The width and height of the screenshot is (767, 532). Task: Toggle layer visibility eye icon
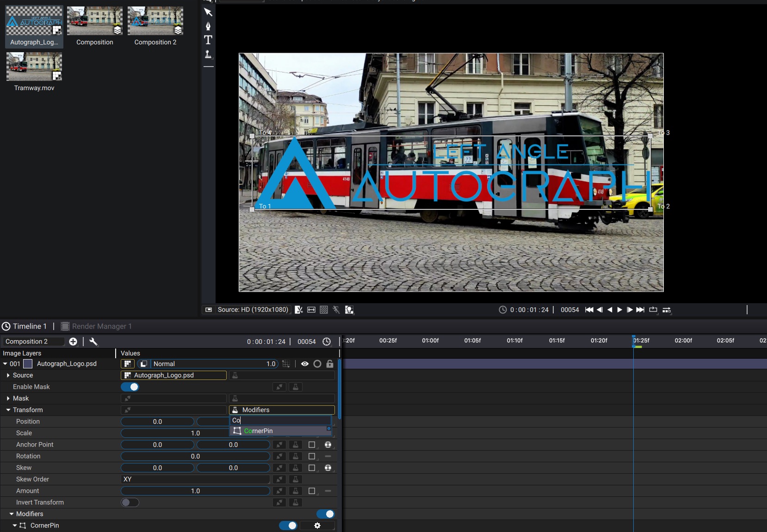pyautogui.click(x=305, y=364)
